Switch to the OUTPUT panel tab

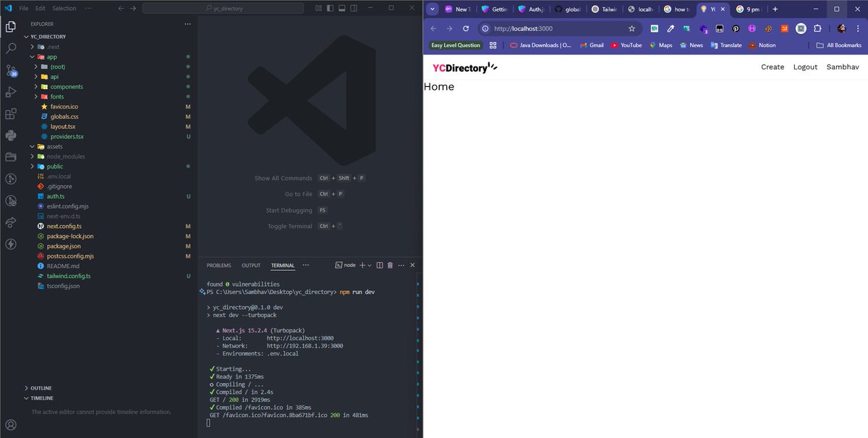(x=251, y=266)
